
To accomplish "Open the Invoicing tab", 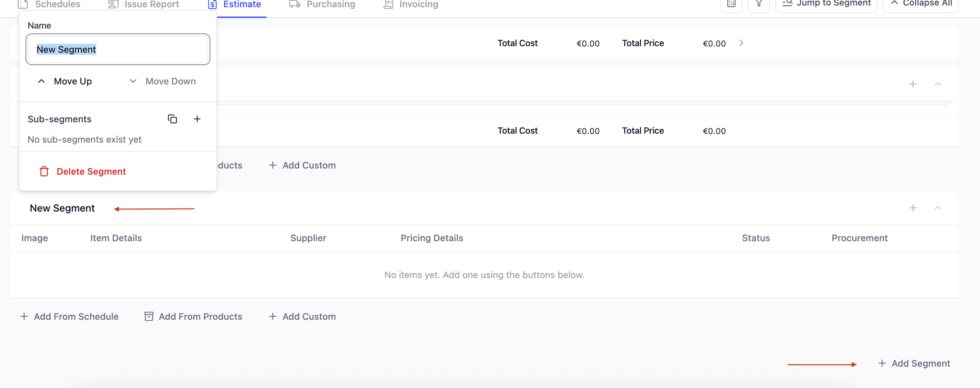I will [411, 4].
